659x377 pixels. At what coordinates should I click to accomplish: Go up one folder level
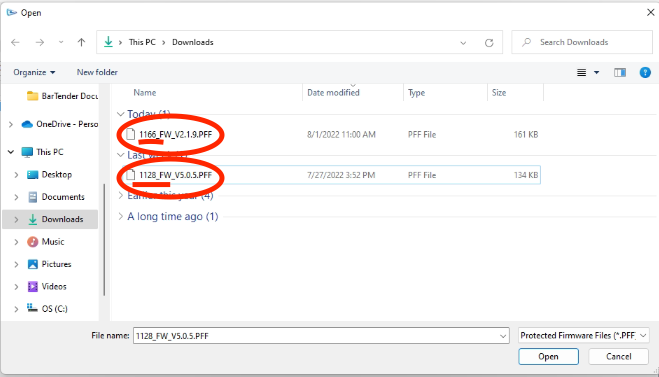[x=82, y=42]
